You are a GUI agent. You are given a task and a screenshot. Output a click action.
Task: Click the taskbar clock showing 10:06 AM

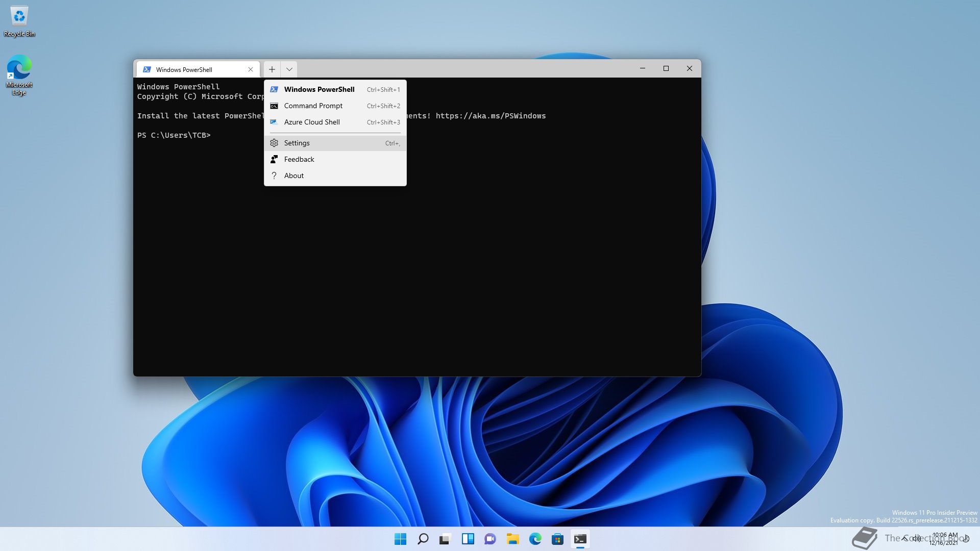tap(944, 539)
